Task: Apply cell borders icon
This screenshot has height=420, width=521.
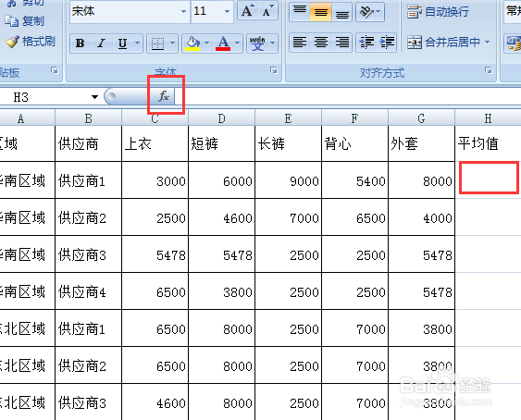Action: (x=157, y=43)
